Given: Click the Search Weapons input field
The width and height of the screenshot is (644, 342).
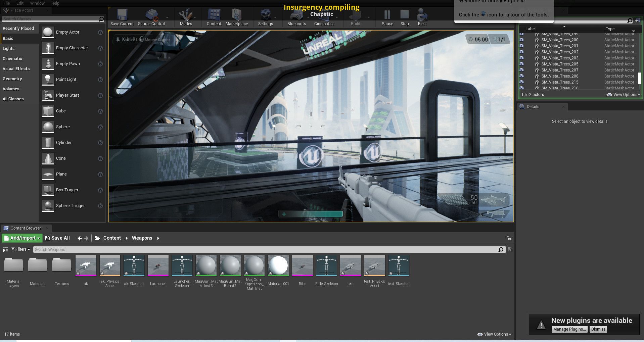Looking at the screenshot, I should coord(265,249).
